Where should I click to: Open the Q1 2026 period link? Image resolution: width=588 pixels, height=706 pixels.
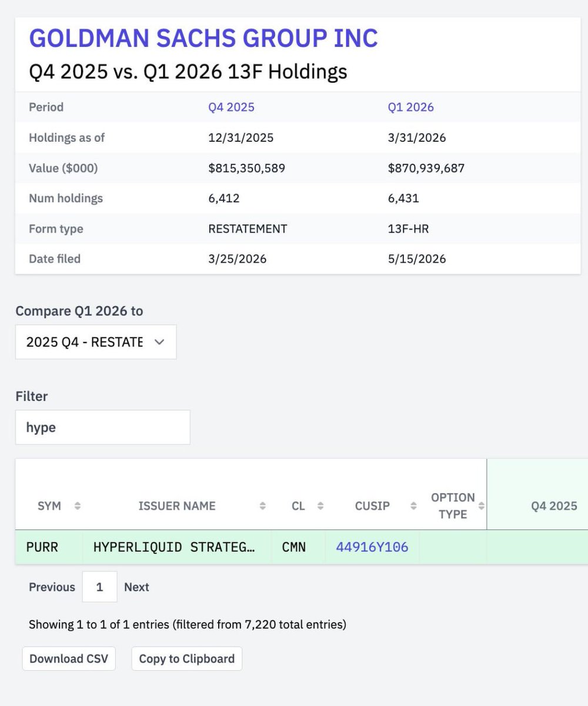tap(410, 107)
